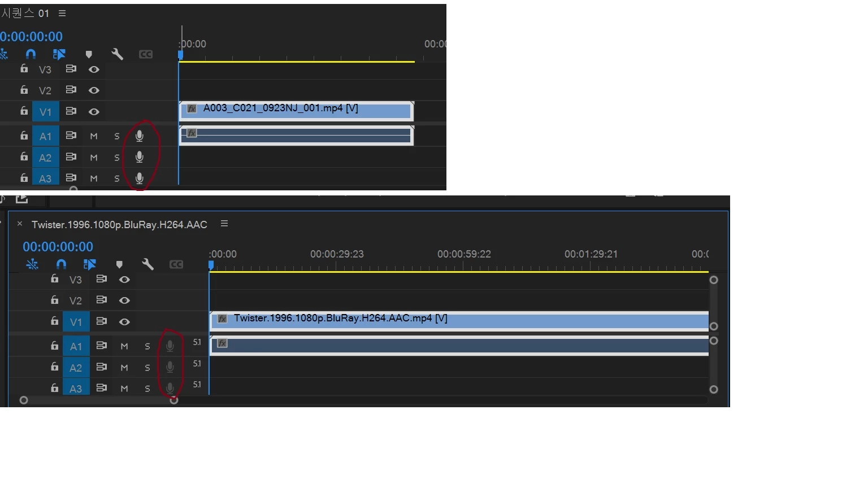The height and width of the screenshot is (488, 868).
Task: Enable voice-over record on A3 in 시퀀스 01
Action: 140,178
